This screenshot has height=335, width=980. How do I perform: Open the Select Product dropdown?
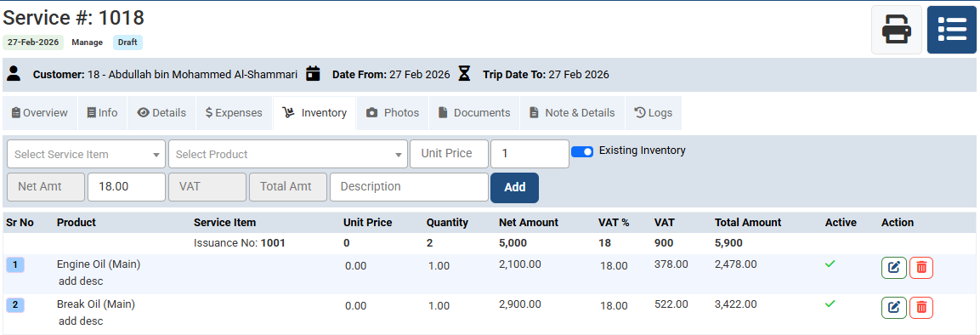coord(287,155)
